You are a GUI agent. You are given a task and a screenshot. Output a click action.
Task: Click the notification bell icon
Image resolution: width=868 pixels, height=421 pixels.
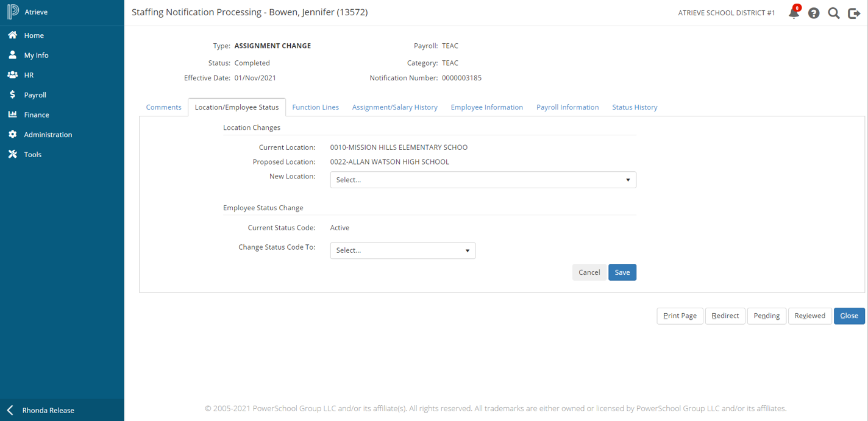(x=794, y=13)
